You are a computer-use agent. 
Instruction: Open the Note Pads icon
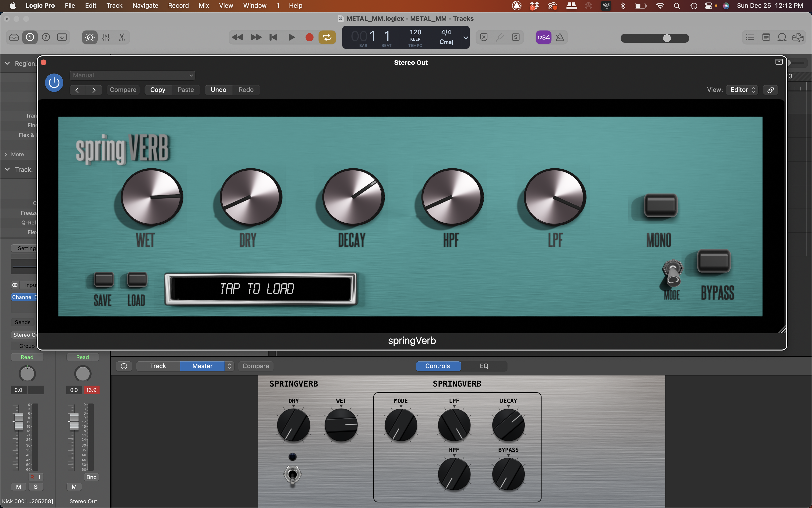pos(766,37)
